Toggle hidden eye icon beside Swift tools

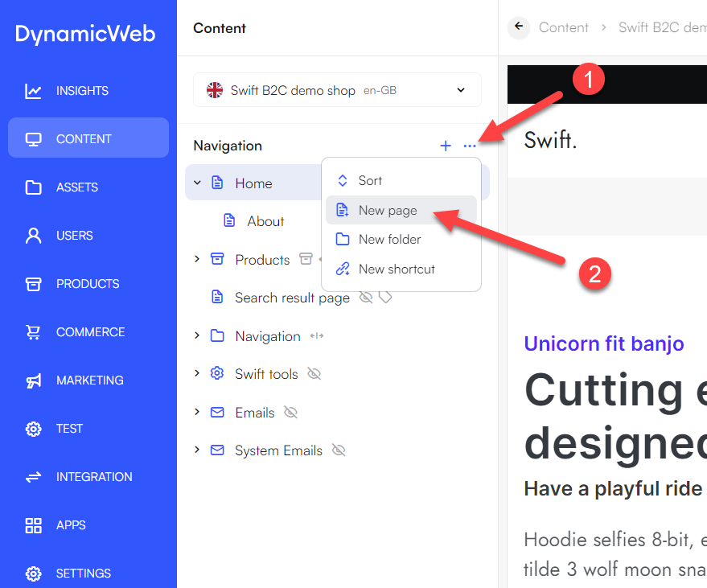(x=314, y=374)
